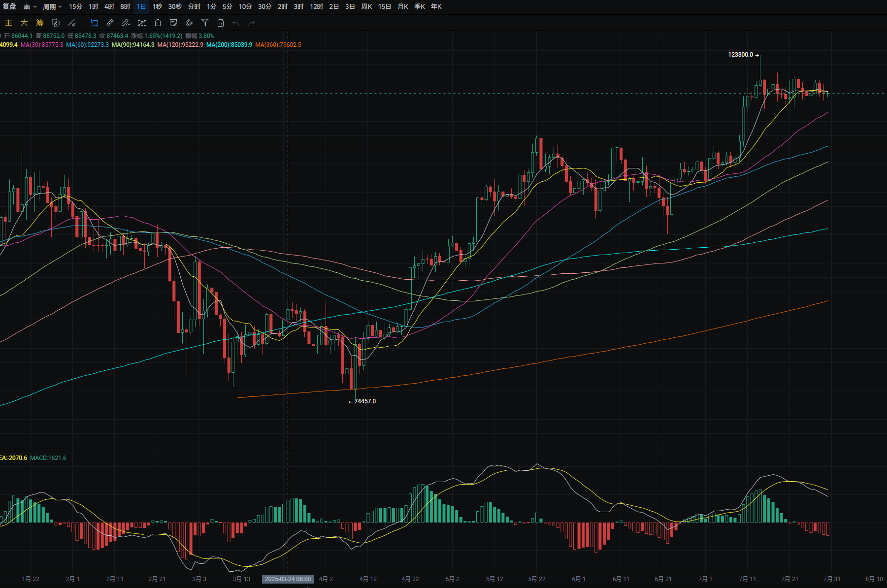887x588 pixels.
Task: Open the chart type candlestick dropdown
Action: click(30, 7)
